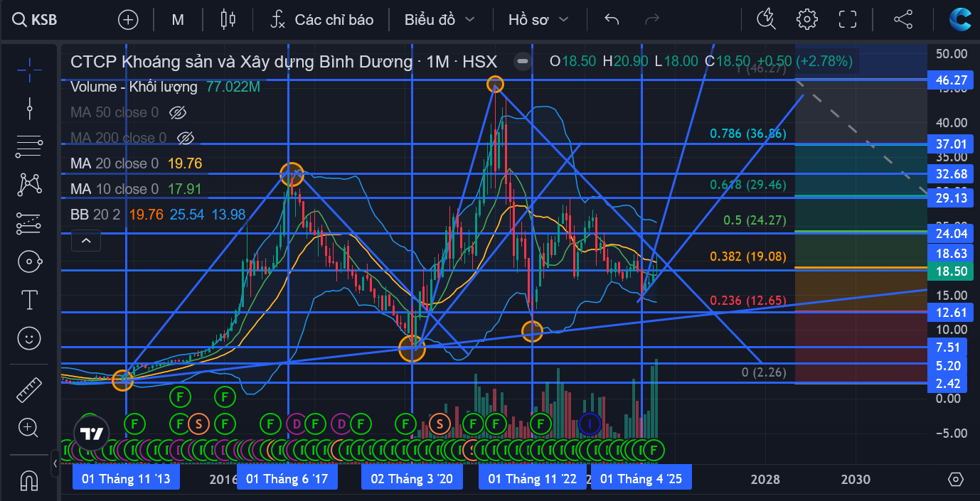Share the chart via share icon

[902, 20]
